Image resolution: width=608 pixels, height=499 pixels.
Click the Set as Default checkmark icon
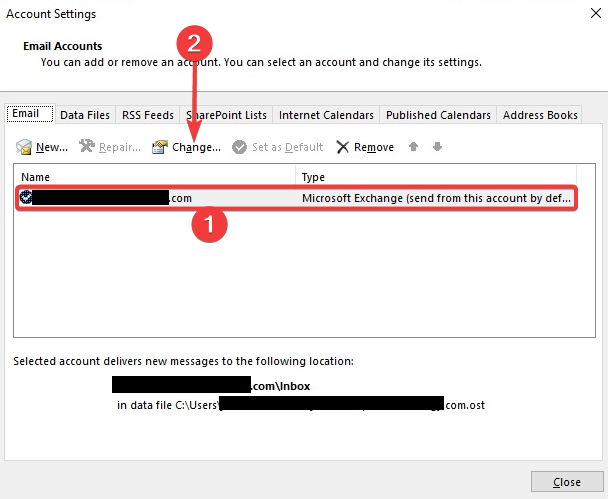pyautogui.click(x=239, y=147)
